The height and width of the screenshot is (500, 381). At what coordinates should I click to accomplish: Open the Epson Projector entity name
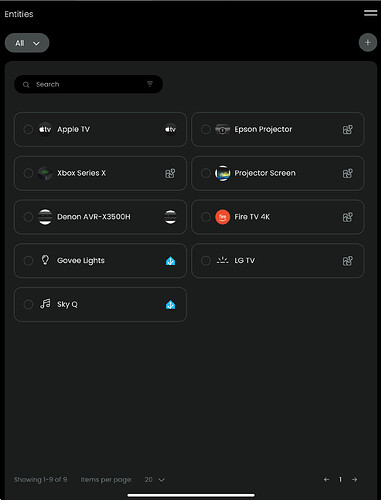pos(263,129)
